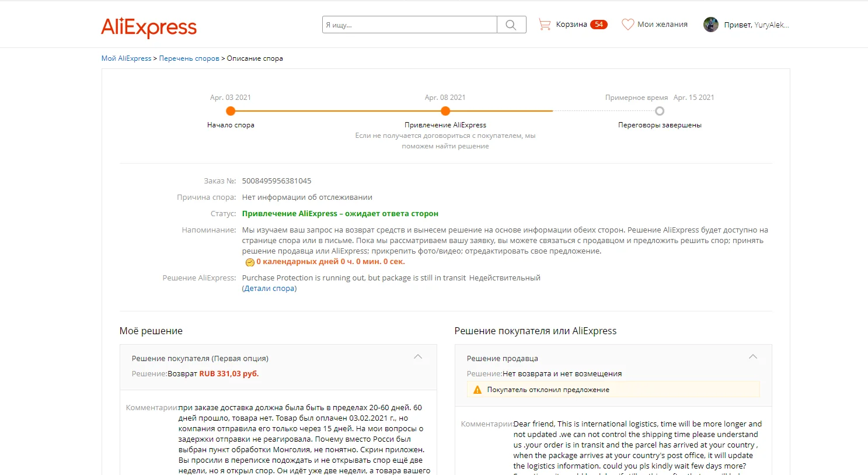Image resolution: width=868 pixels, height=475 pixels.
Task: Click the "Apr. 08 2021" date label
Action: [x=445, y=98]
